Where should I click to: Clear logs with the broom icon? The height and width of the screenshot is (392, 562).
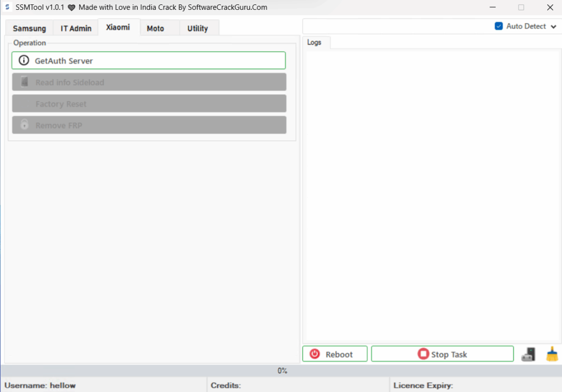click(x=552, y=354)
